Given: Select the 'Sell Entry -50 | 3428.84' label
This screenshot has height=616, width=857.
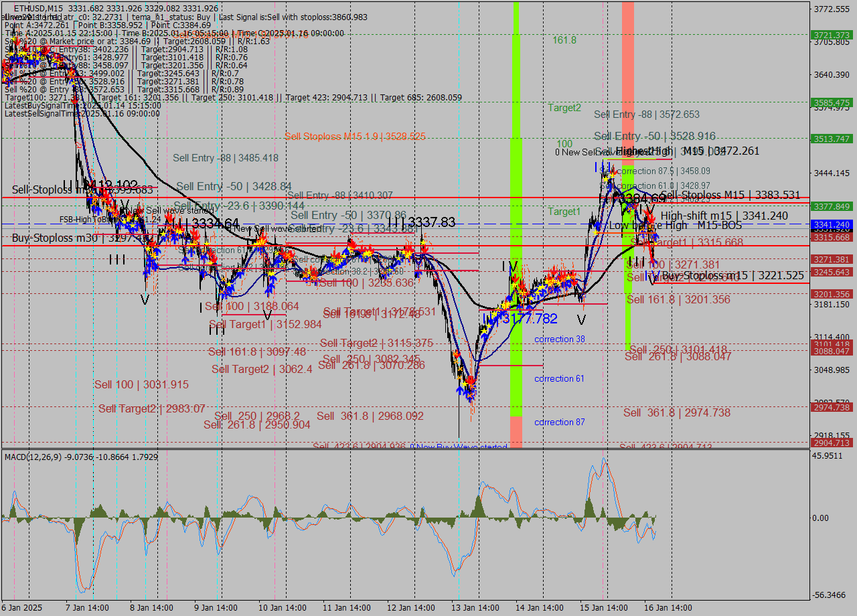Looking at the screenshot, I should click(234, 186).
